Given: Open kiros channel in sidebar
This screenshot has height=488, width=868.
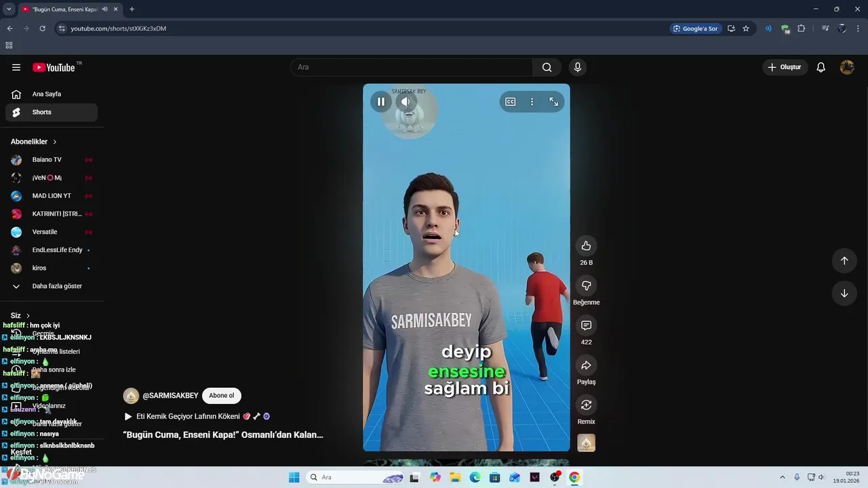Looking at the screenshot, I should pos(52,268).
